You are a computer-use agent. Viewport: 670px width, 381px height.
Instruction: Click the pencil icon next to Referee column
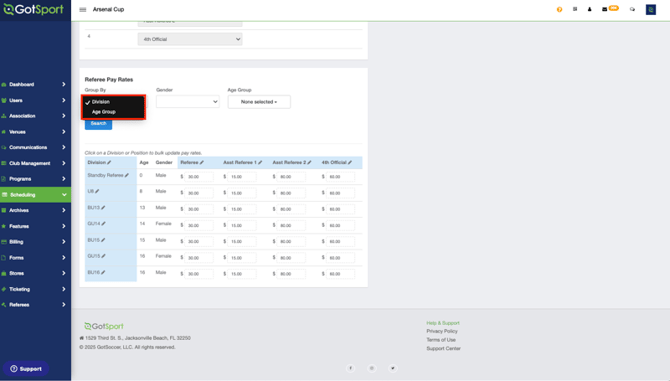[202, 163]
